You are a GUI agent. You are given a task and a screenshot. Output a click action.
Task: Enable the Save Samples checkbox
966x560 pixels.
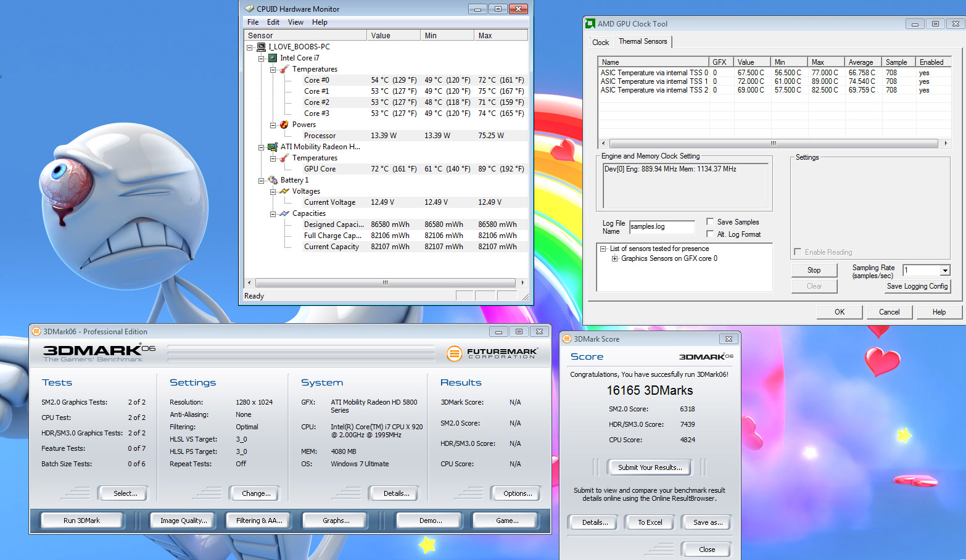click(710, 221)
